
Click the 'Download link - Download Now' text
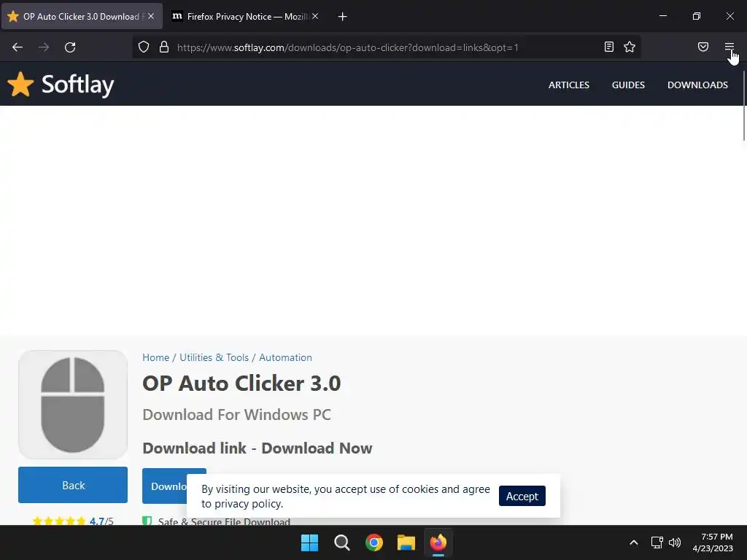point(258,448)
